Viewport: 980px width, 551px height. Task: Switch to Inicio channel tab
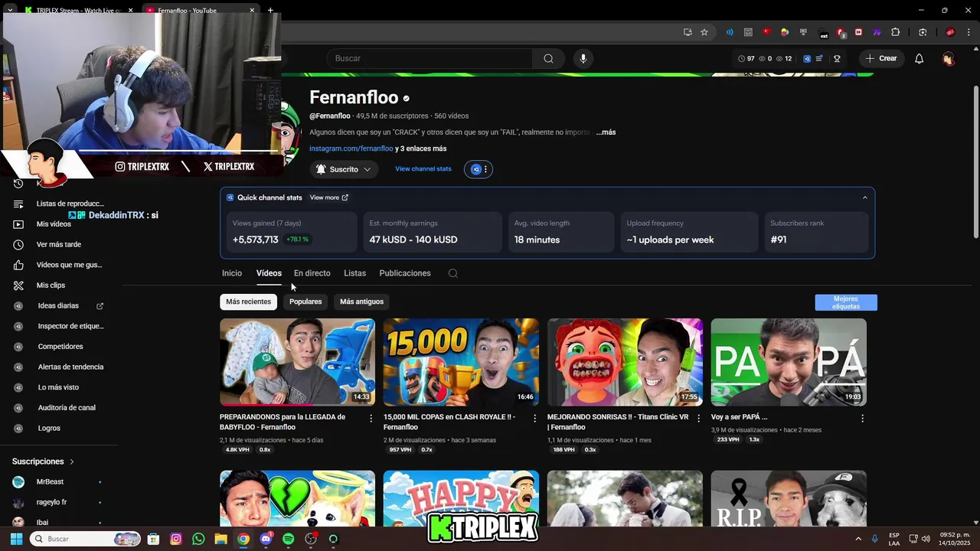[232, 273]
